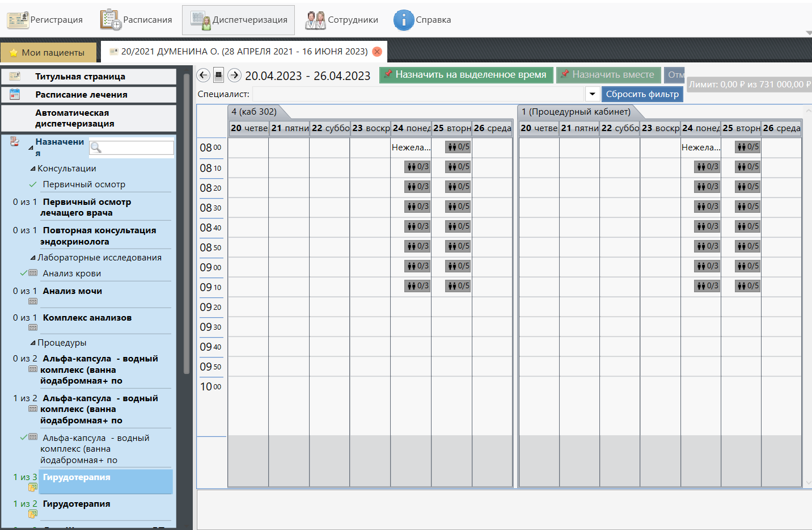Screen dimensions: 812x530
Task: Click Назначить на выделенное время button
Action: pyautogui.click(x=466, y=75)
